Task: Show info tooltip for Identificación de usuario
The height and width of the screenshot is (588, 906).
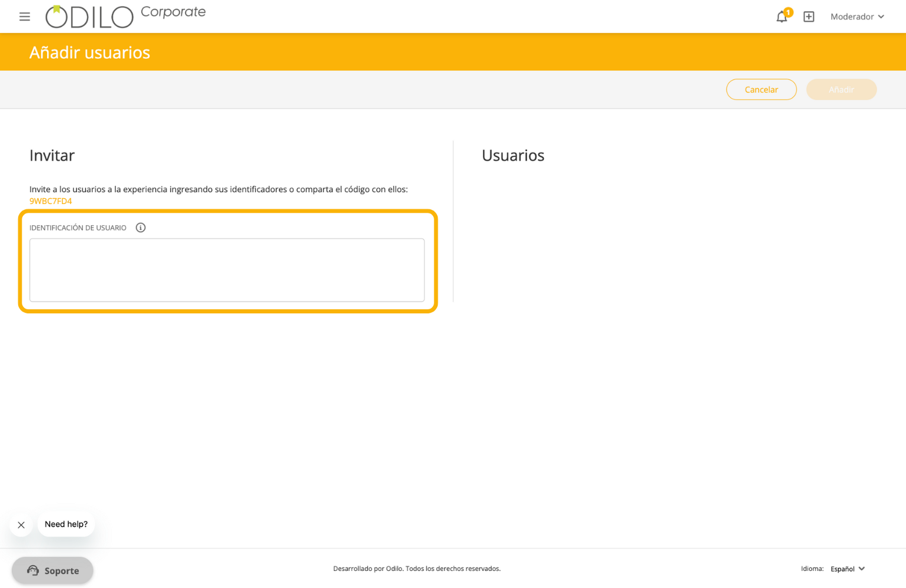Action: point(141,228)
